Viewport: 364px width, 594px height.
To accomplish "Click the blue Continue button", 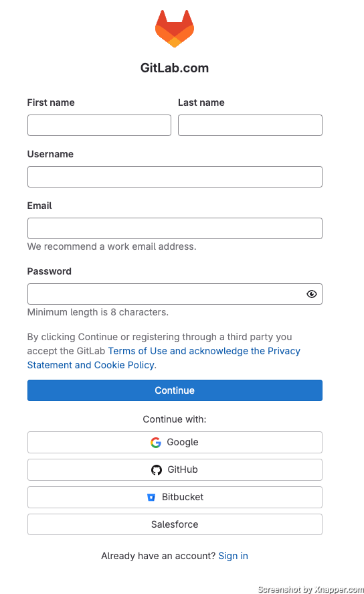I will coord(175,390).
